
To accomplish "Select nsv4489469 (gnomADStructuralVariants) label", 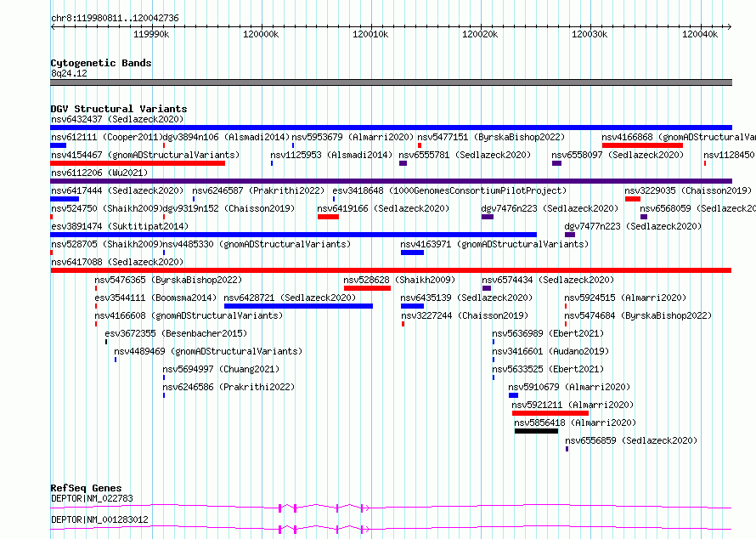I will pyautogui.click(x=208, y=351).
